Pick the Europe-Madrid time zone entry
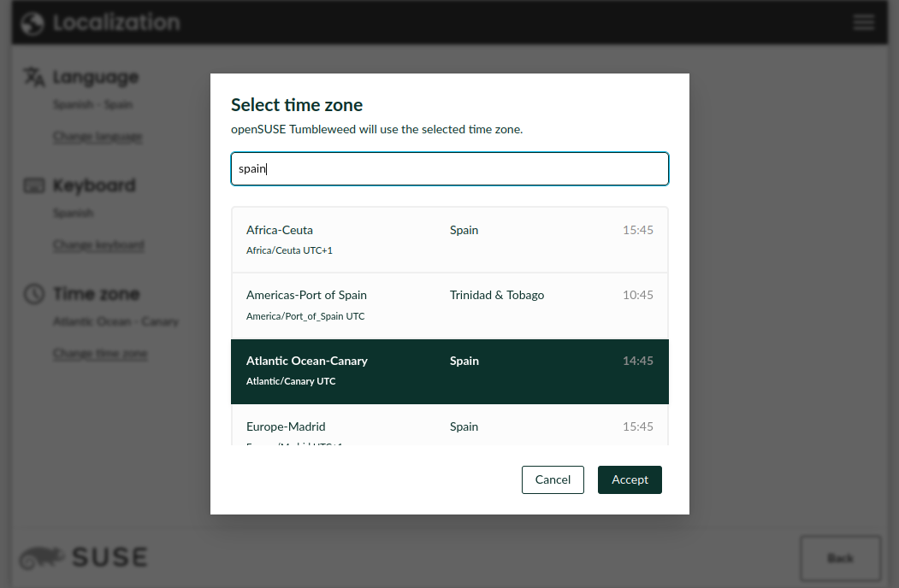Screen dimensions: 899x588 (449, 429)
